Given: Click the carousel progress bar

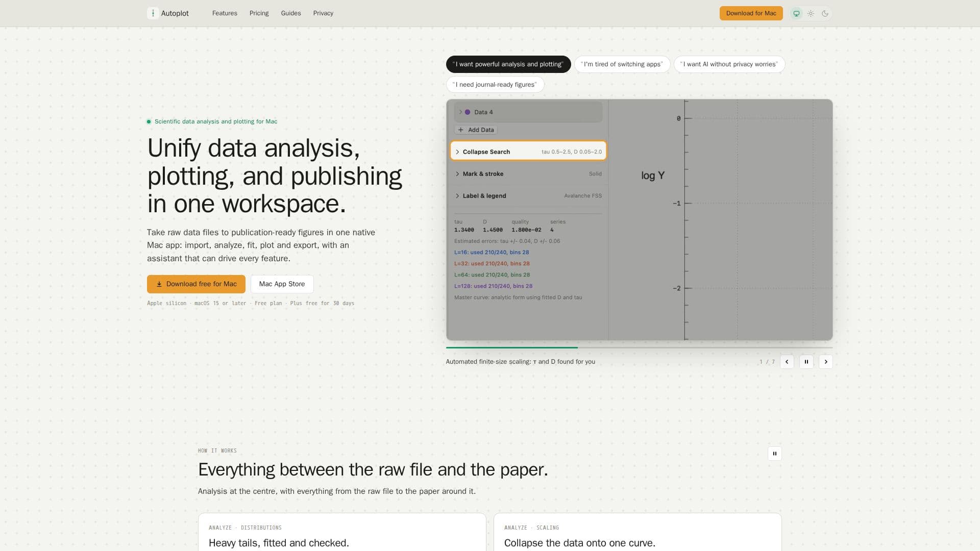Looking at the screenshot, I should pyautogui.click(x=639, y=347).
